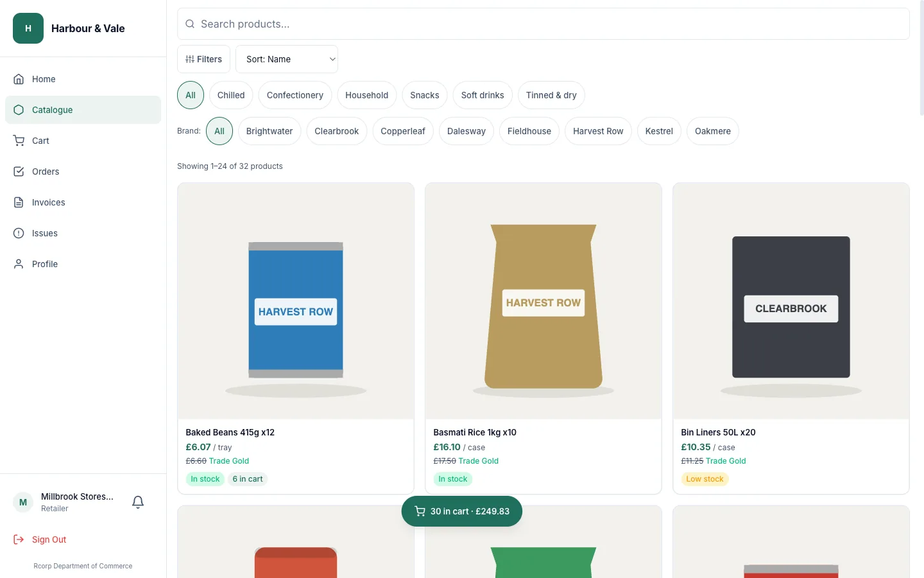Click the page vertical scrollbar
Screen dimensions: 924x578
(x=921, y=58)
